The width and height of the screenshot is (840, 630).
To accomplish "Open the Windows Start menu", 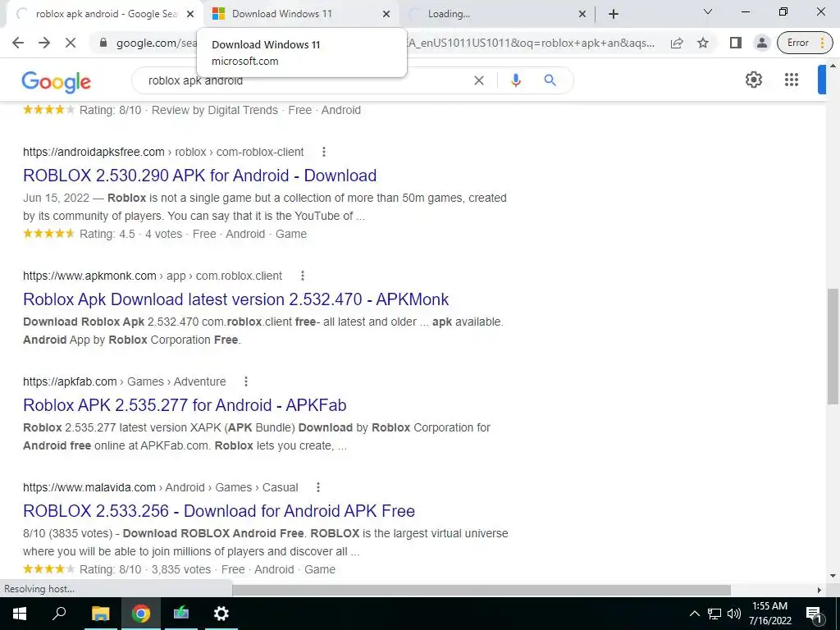I will pyautogui.click(x=20, y=614).
